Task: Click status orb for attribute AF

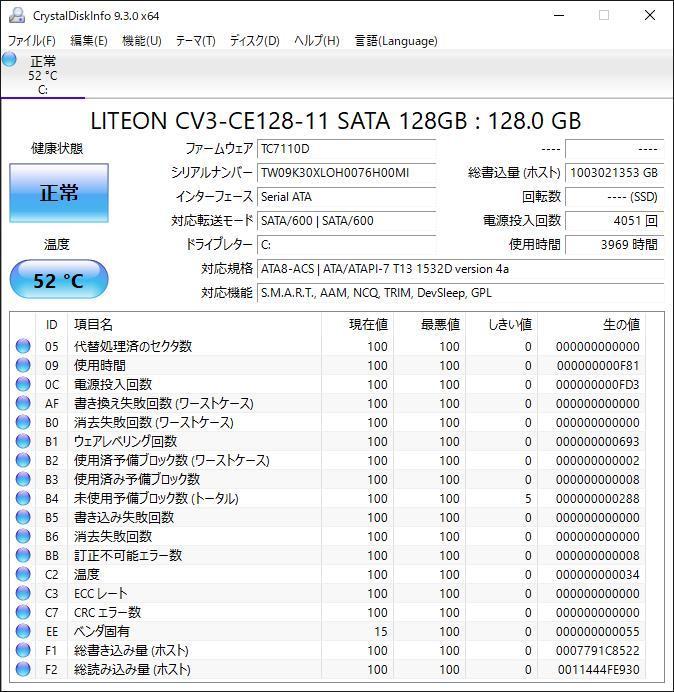Action: (23, 403)
